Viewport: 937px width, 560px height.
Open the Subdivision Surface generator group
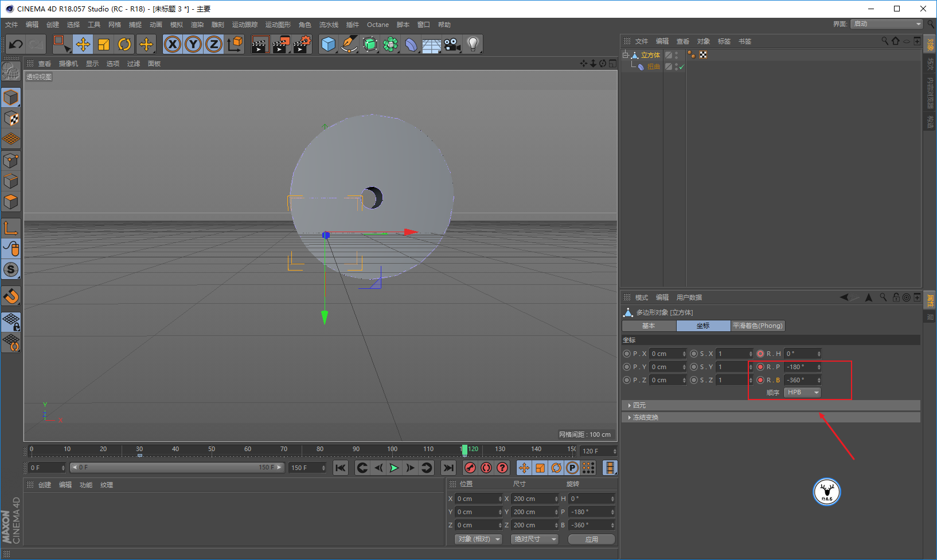click(370, 44)
